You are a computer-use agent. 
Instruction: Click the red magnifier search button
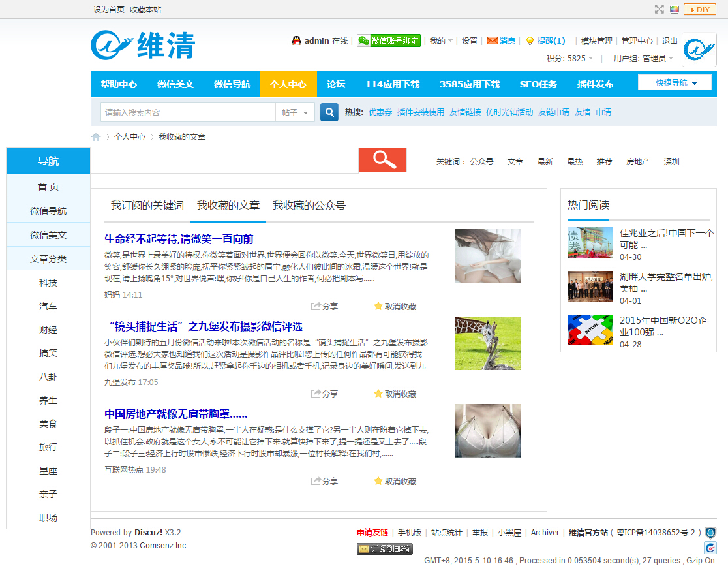coord(383,160)
